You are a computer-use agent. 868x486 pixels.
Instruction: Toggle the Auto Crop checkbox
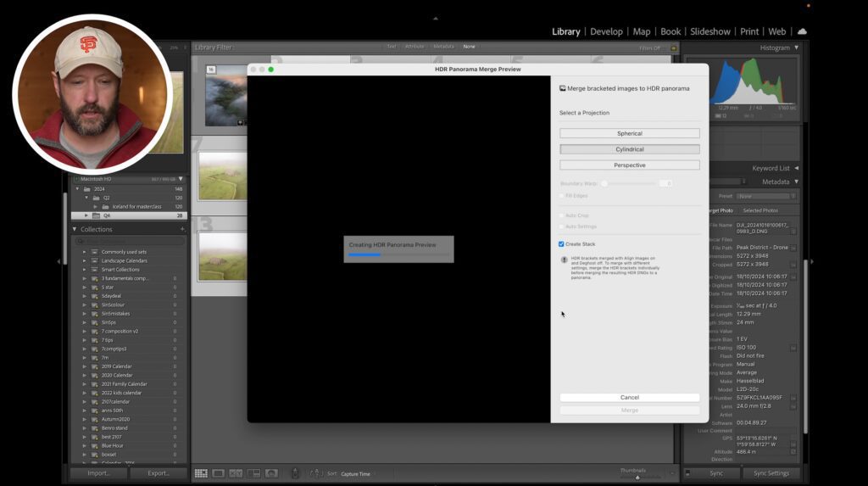562,215
